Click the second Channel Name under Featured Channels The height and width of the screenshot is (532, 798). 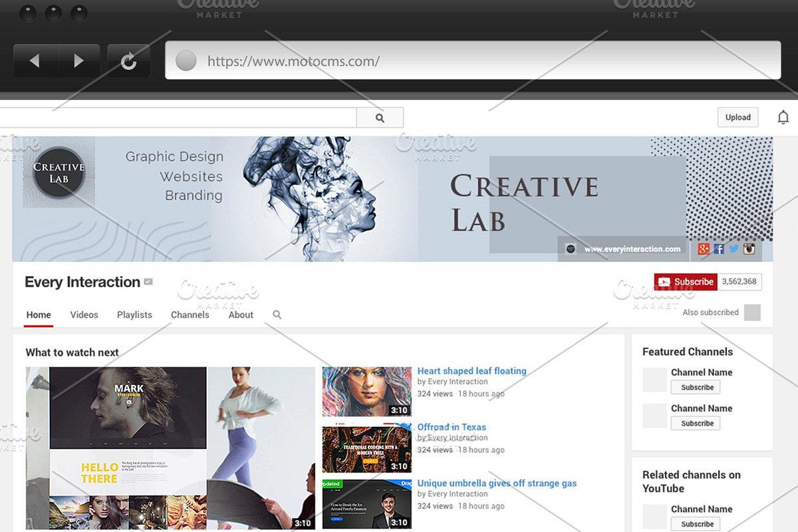point(702,408)
